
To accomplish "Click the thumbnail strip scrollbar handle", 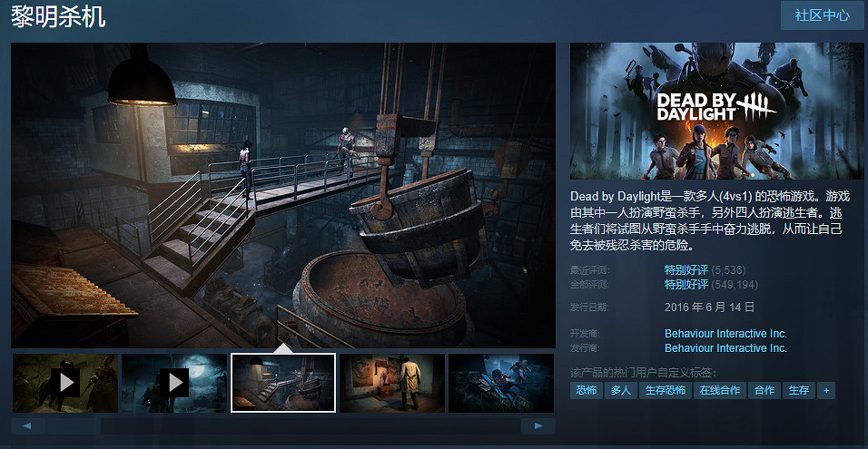I will point(73,425).
